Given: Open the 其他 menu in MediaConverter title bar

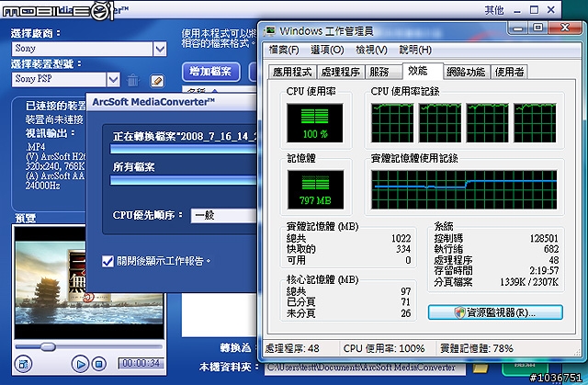Looking at the screenshot, I should (x=494, y=10).
